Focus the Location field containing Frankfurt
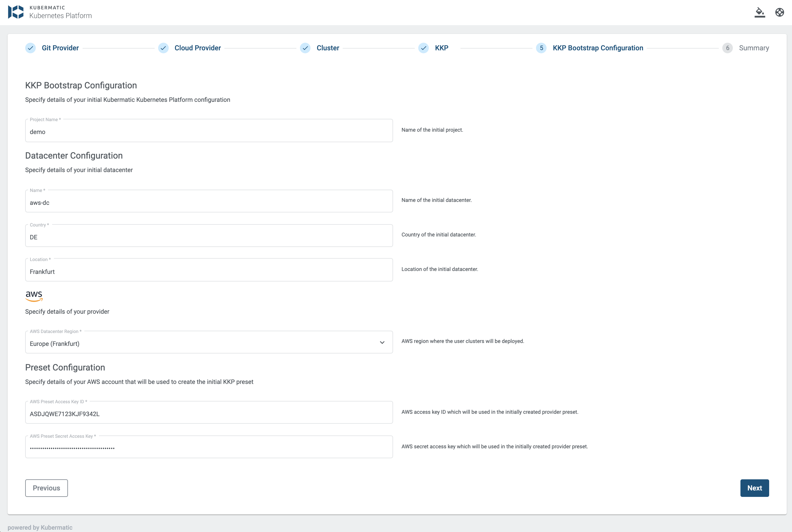This screenshot has height=532, width=792. tap(209, 270)
